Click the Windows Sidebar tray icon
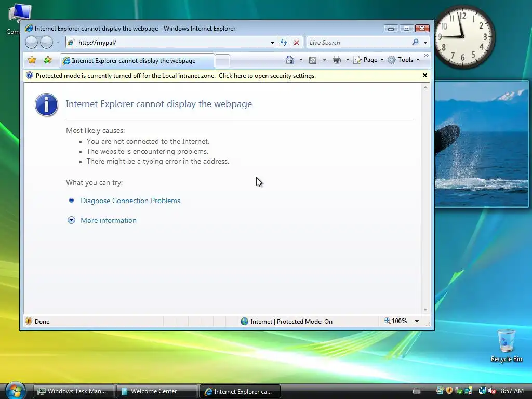The height and width of the screenshot is (399, 532). coord(440,391)
